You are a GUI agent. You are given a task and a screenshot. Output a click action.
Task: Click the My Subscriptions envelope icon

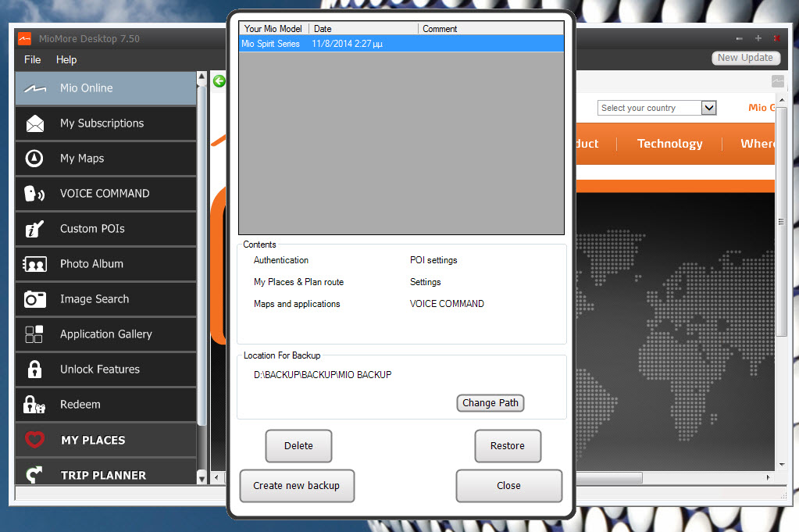click(x=34, y=123)
